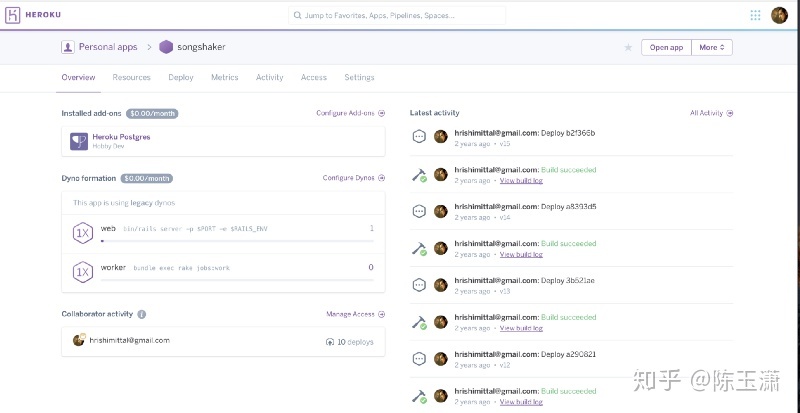The height and width of the screenshot is (413, 800).
Task: Click the Dyno formation $0.00/month badge
Action: coord(147,178)
